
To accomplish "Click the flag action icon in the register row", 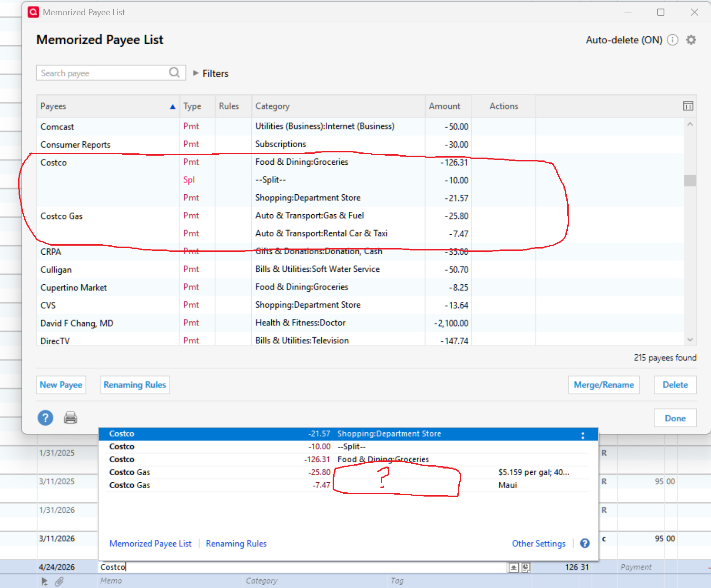I will coord(45,581).
